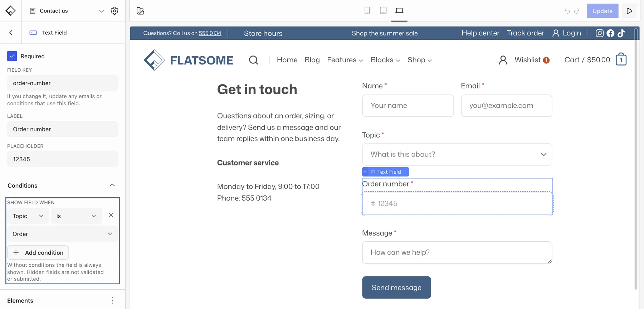Click the Your name input field
The height and width of the screenshot is (309, 644).
coord(408,106)
